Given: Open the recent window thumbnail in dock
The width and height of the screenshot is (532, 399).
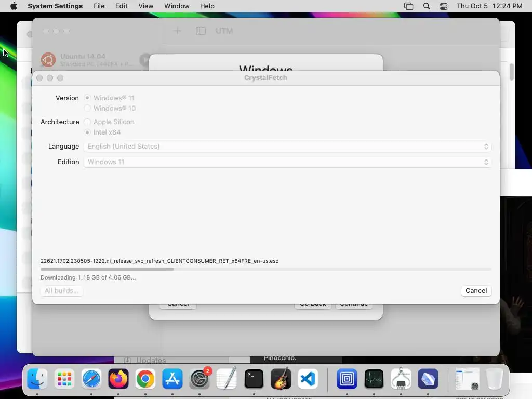Looking at the screenshot, I should point(467,379).
